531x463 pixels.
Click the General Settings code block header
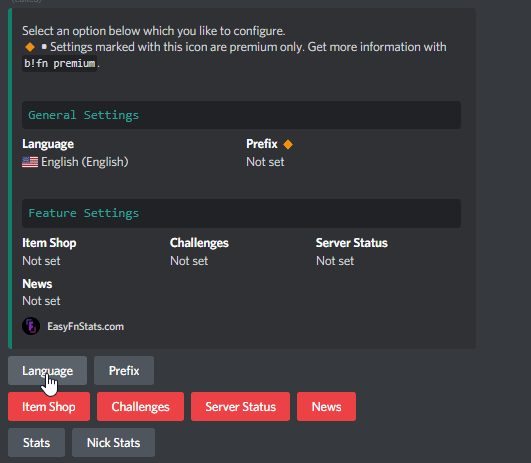[x=241, y=115]
